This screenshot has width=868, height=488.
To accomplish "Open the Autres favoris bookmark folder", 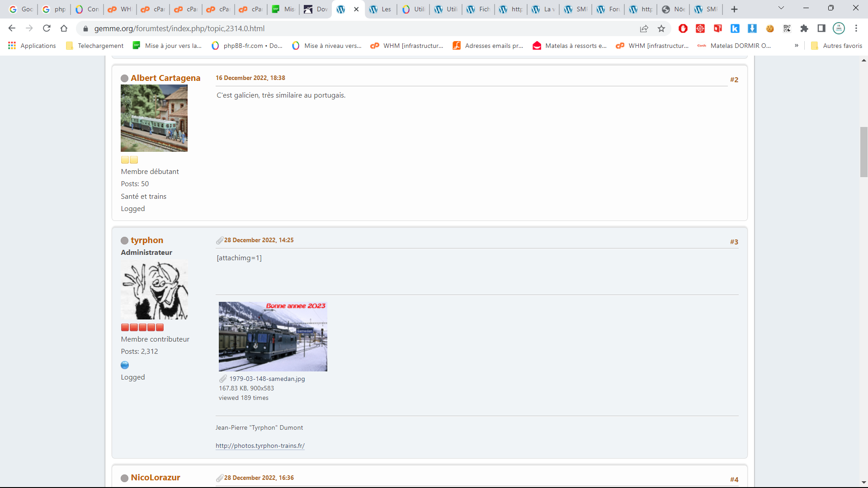I will click(x=837, y=46).
